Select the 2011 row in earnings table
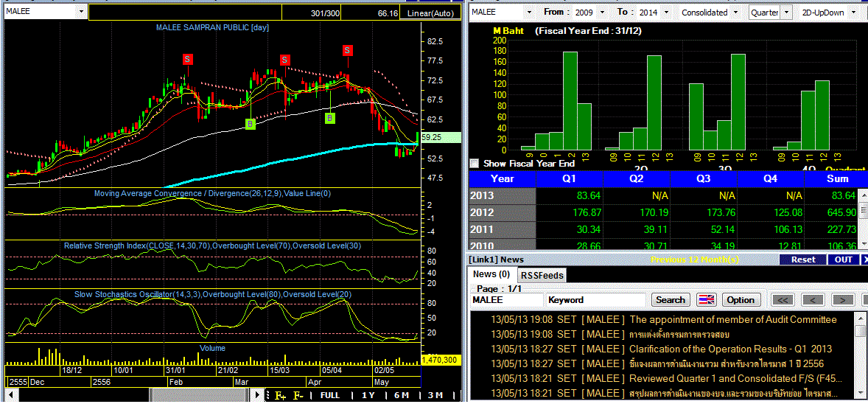The height and width of the screenshot is (404, 868). [x=662, y=229]
